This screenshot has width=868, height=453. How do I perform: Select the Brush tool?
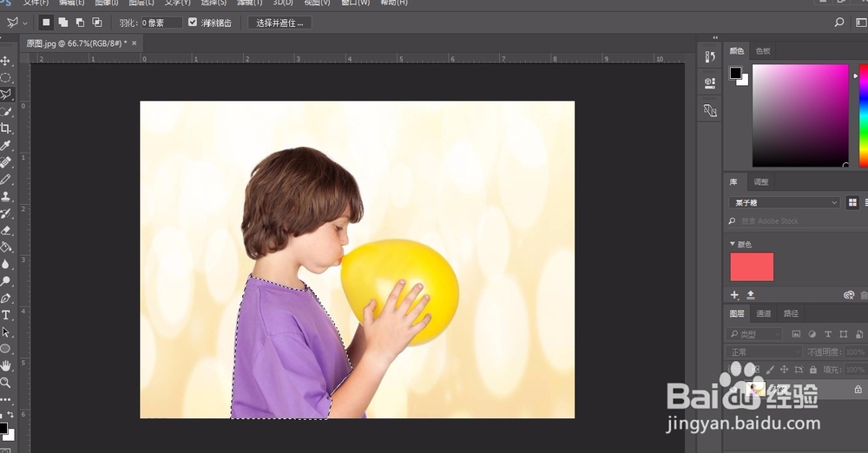pos(5,180)
